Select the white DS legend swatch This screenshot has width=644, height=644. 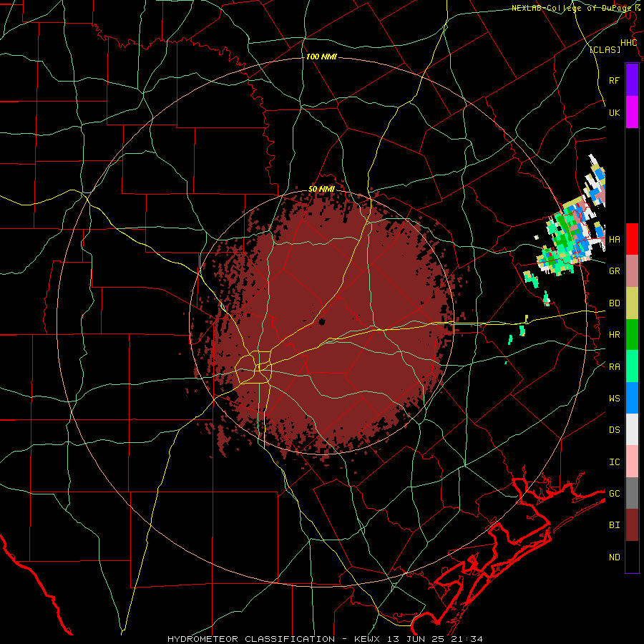pos(632,429)
